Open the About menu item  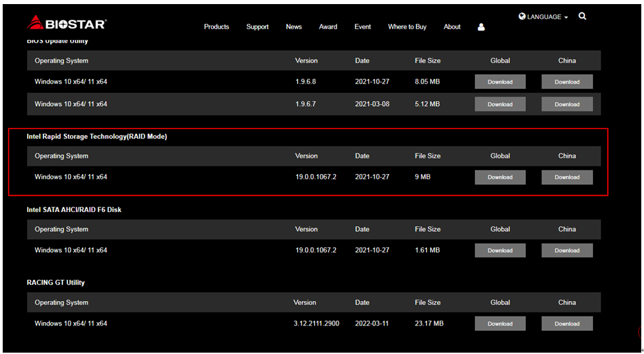tap(452, 26)
